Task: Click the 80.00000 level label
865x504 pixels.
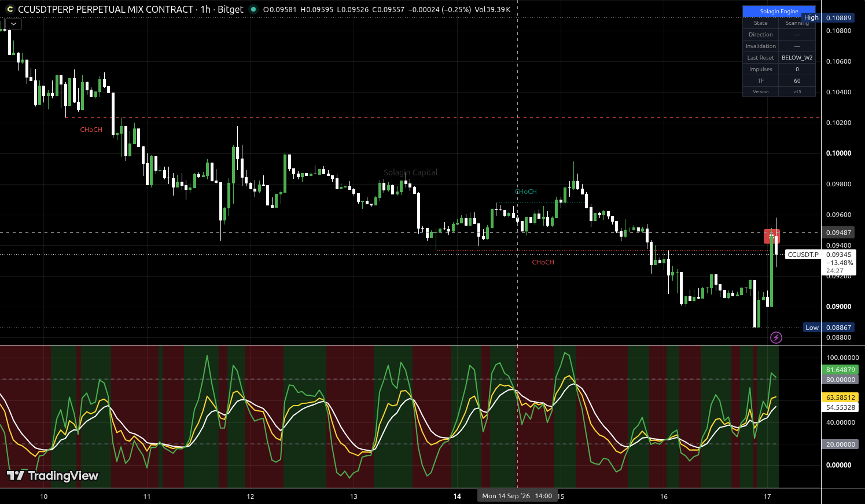Action: pyautogui.click(x=840, y=380)
